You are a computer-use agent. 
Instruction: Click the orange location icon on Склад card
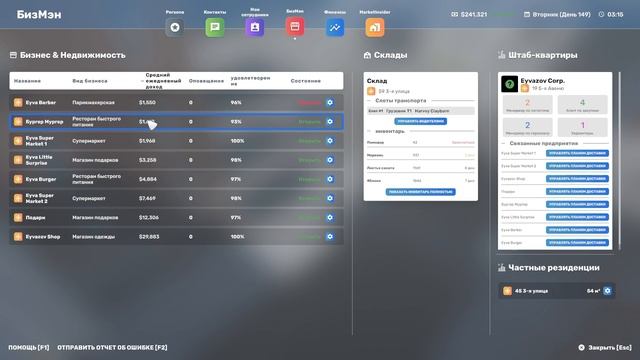(x=371, y=91)
